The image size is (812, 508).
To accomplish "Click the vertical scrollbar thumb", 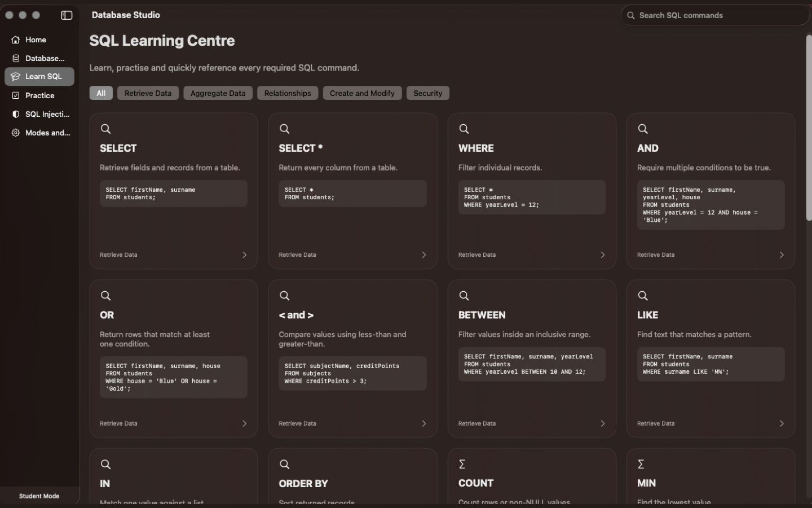I will click(809, 128).
